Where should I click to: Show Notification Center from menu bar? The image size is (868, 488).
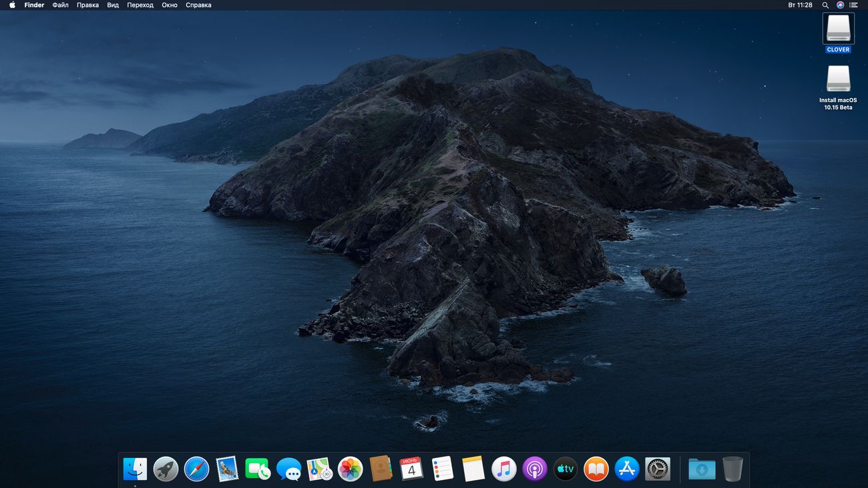point(853,5)
